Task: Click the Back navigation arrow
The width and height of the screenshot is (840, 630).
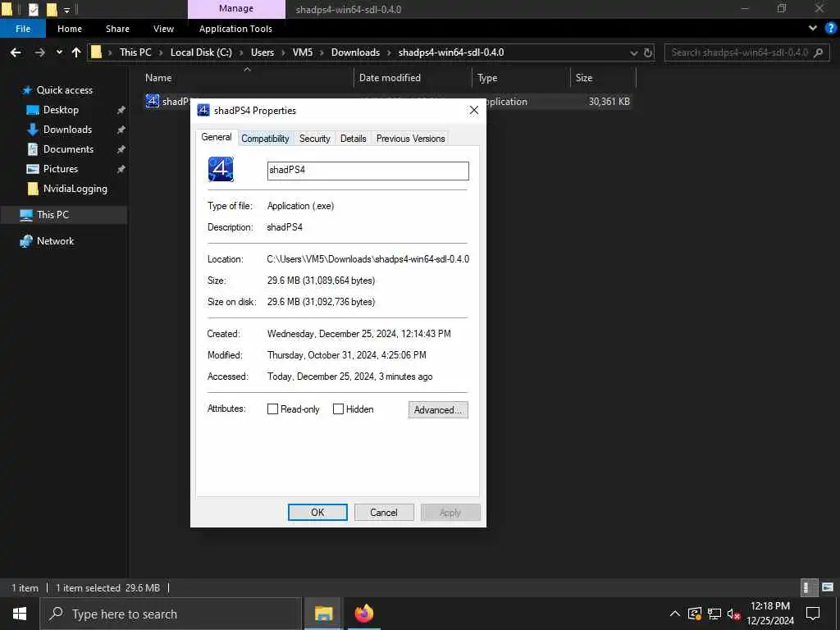Action: (16, 52)
